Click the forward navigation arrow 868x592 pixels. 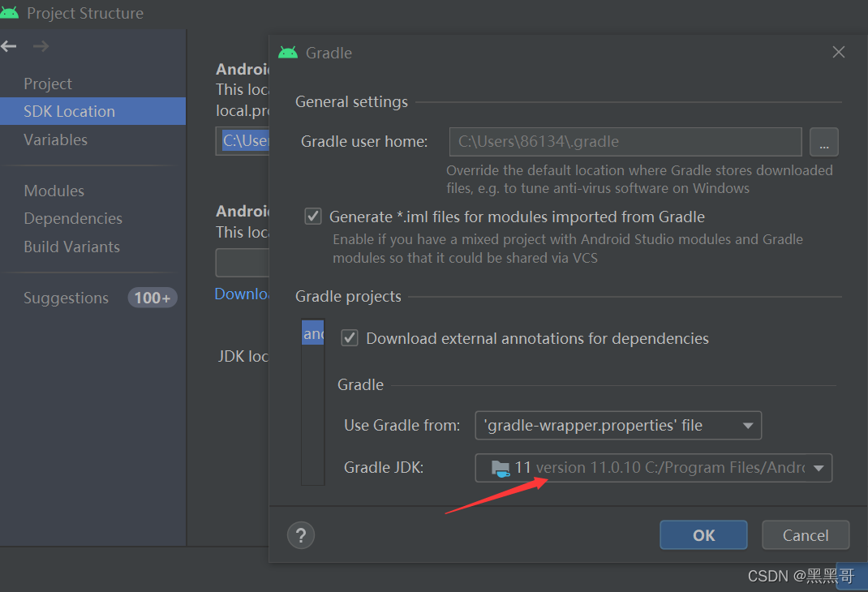point(40,46)
